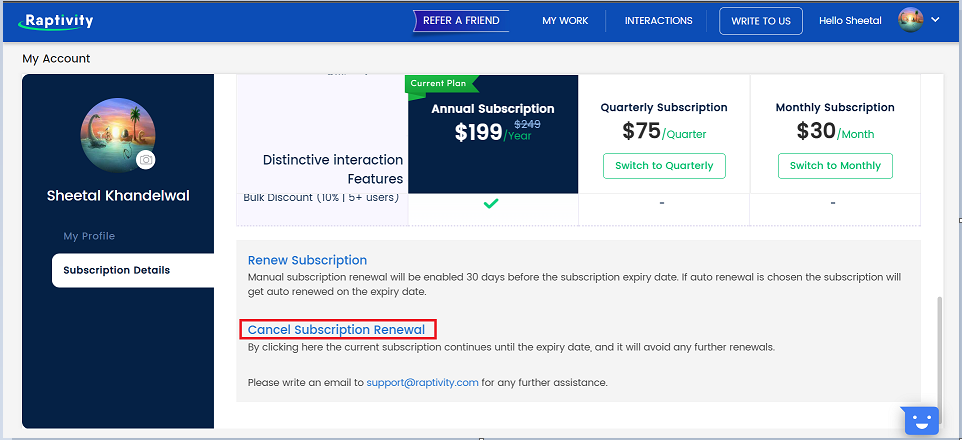Click Cancel Subscription Renewal link

click(x=336, y=330)
